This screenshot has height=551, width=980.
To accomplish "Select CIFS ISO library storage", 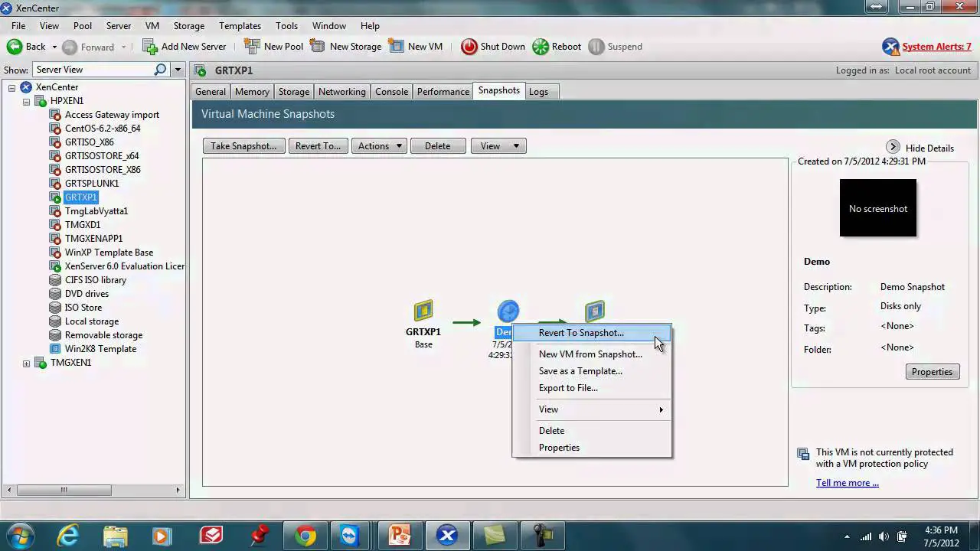I will [96, 280].
